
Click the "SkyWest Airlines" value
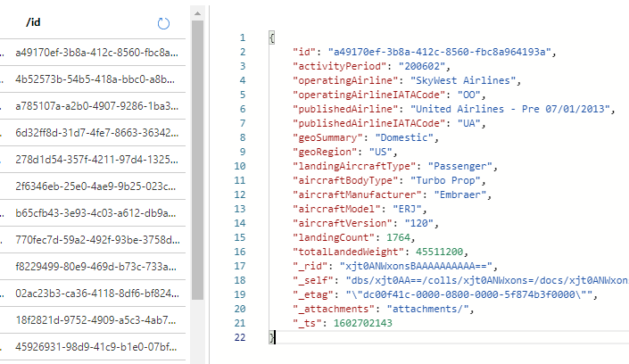pos(463,80)
